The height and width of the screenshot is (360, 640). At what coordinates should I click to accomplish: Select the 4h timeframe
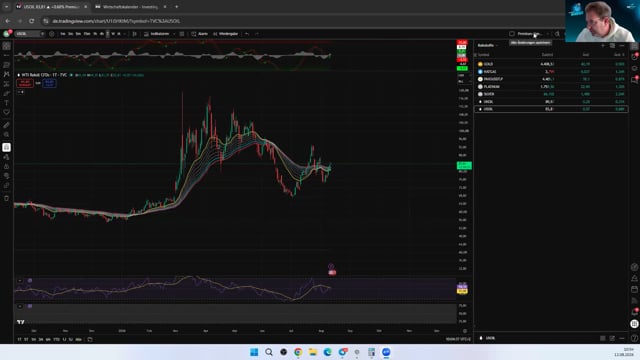click(102, 34)
